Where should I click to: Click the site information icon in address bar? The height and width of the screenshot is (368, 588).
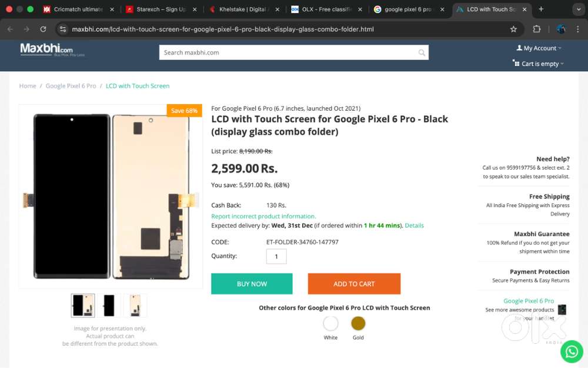[x=63, y=29]
